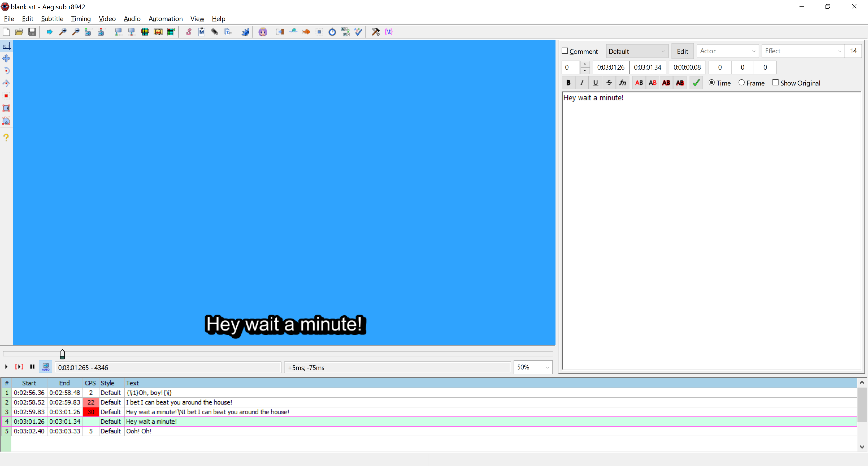Open the Shift Times clock icon
This screenshot has width=868, height=466.
[x=332, y=32]
